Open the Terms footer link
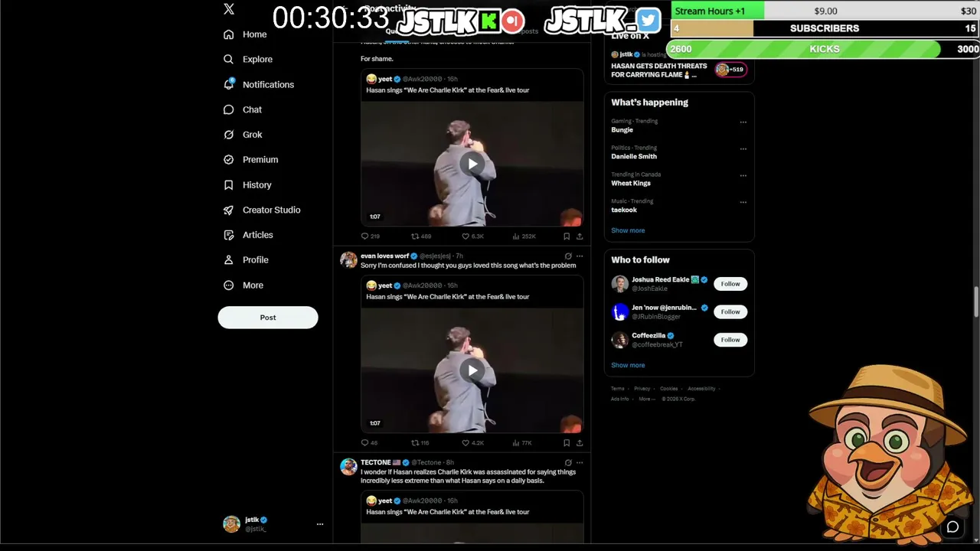 618,389
